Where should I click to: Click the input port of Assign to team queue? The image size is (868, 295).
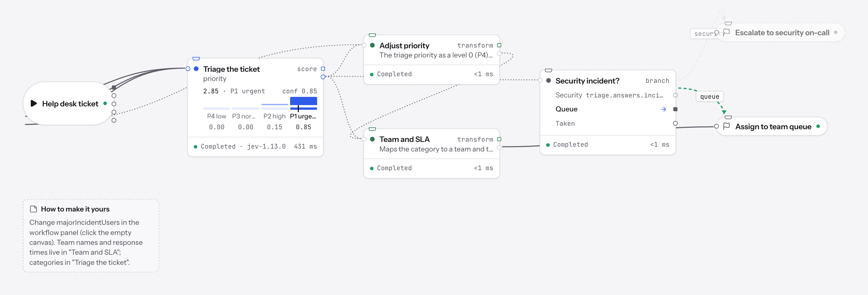[716, 126]
